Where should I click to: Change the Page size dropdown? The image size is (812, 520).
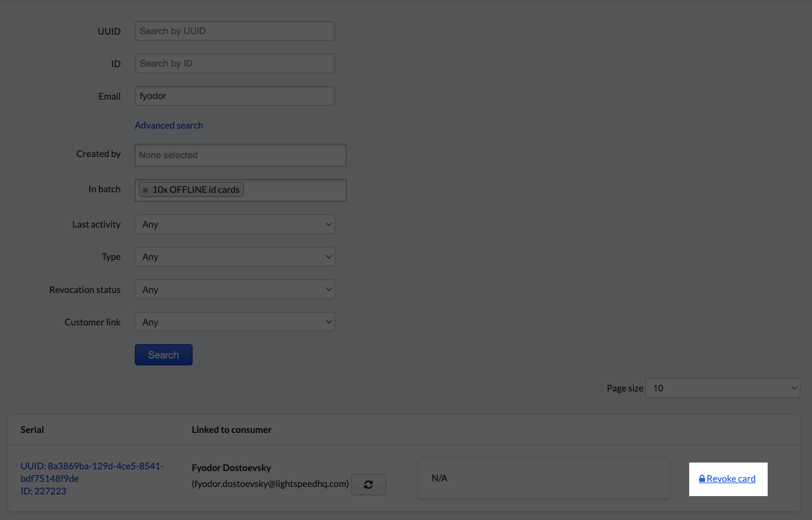pos(722,388)
